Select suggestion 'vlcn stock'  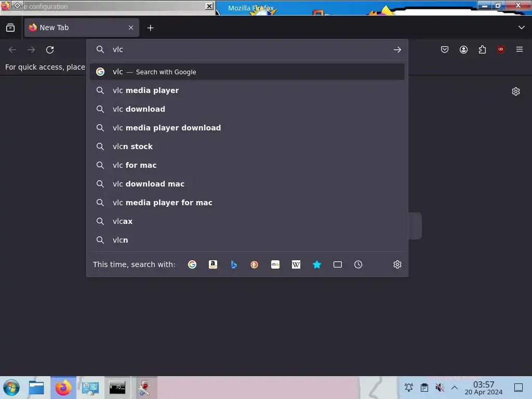point(247,146)
